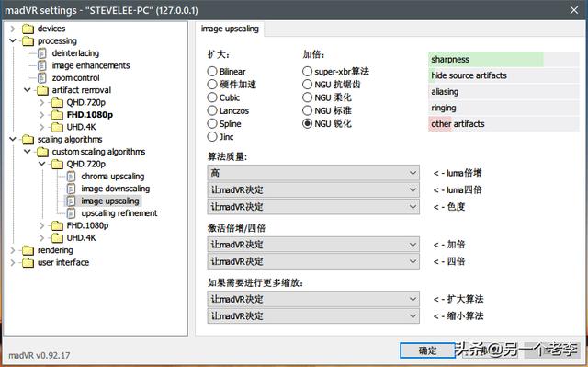588x367 pixels.
Task: Click the scaling algorithms folder icon
Action: click(28, 140)
